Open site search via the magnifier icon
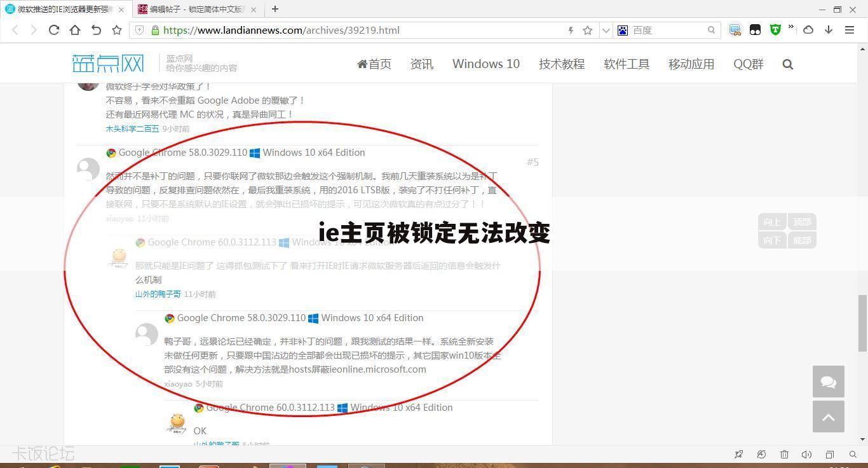This screenshot has width=868, height=468. click(x=788, y=64)
